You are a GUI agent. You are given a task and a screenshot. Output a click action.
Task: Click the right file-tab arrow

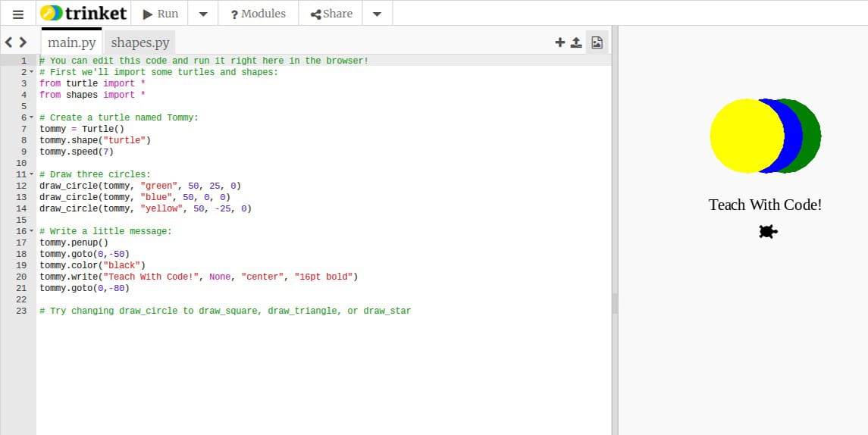(24, 42)
